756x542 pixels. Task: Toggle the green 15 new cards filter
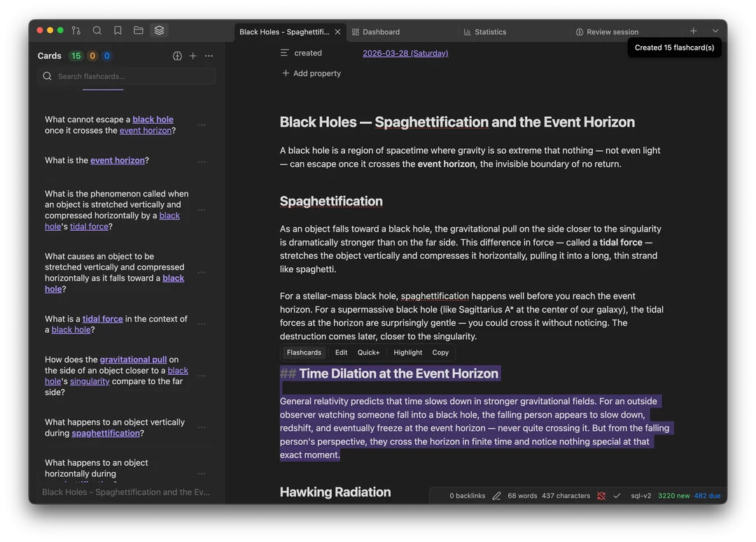pos(76,56)
